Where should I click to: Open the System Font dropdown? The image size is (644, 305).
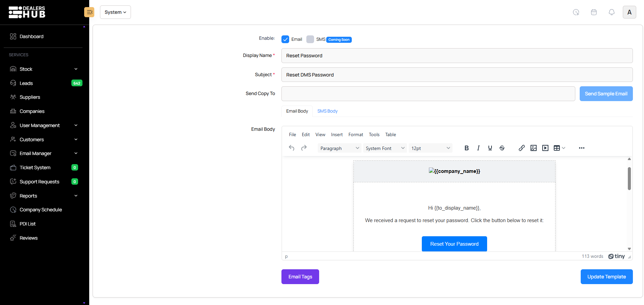click(385, 148)
